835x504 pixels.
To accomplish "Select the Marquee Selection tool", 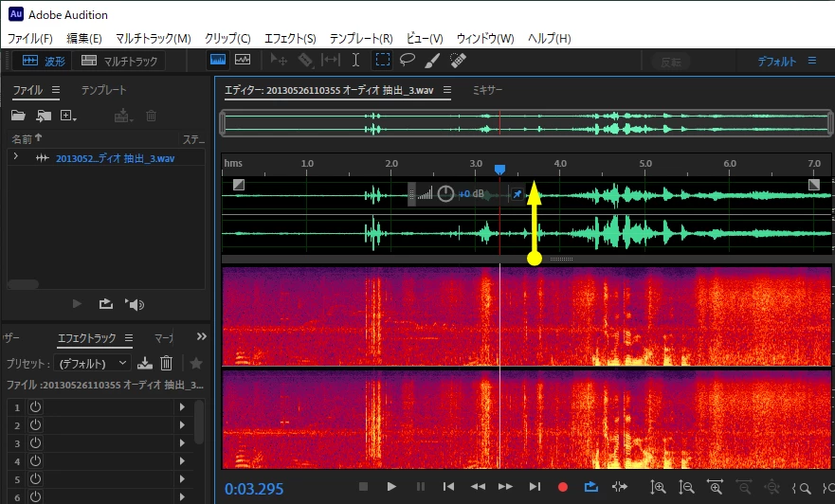I will [x=382, y=60].
